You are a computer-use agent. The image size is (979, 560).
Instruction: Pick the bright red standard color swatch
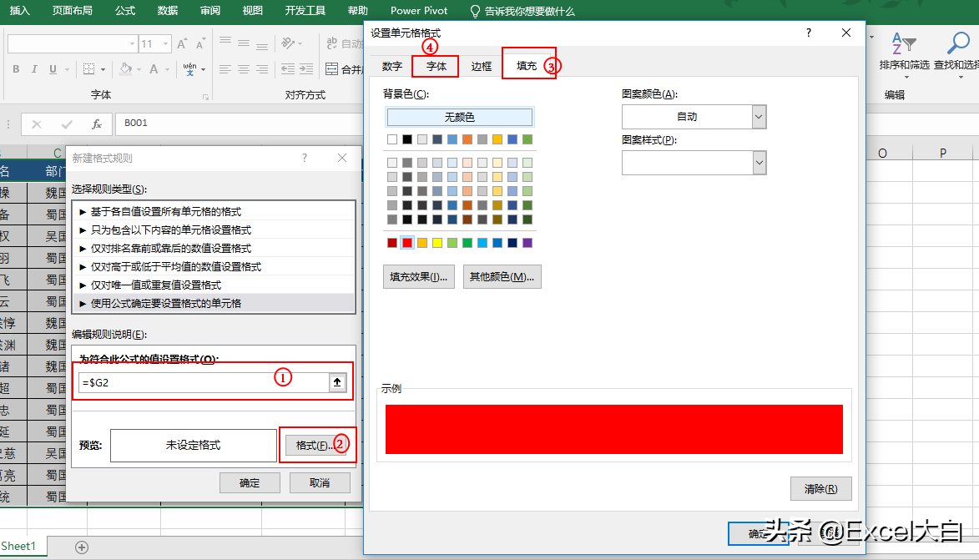pos(407,243)
